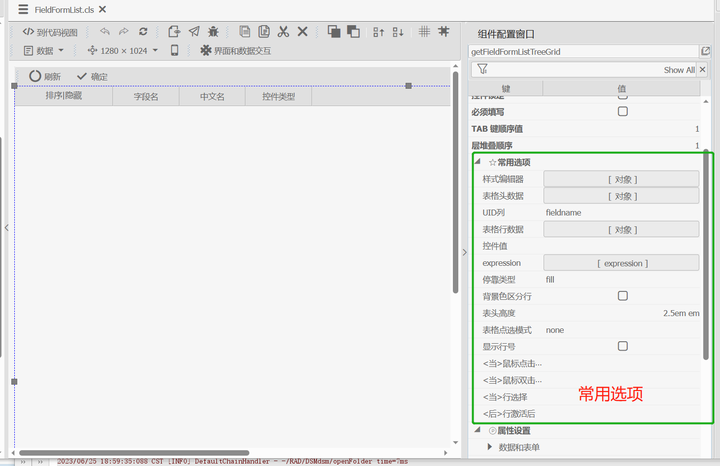Click the pop-out icon beside the component name
Image resolution: width=720 pixels, height=466 pixels.
point(705,51)
